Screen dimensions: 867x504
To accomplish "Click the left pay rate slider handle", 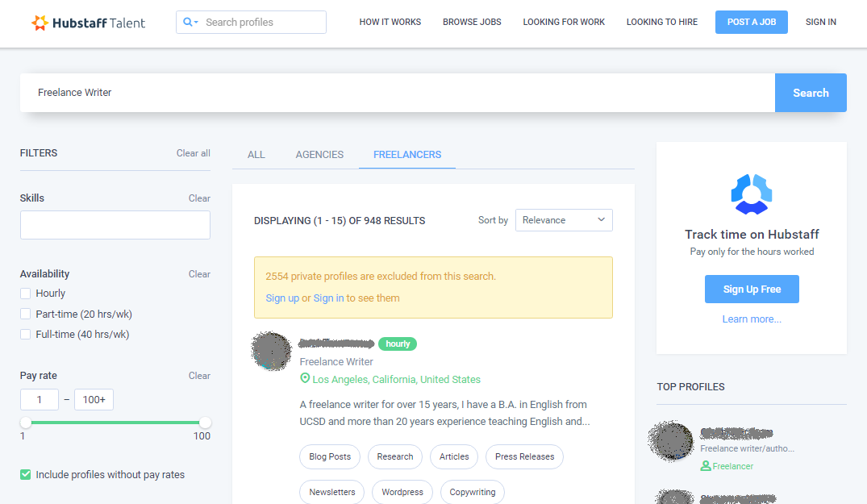I will [26, 423].
